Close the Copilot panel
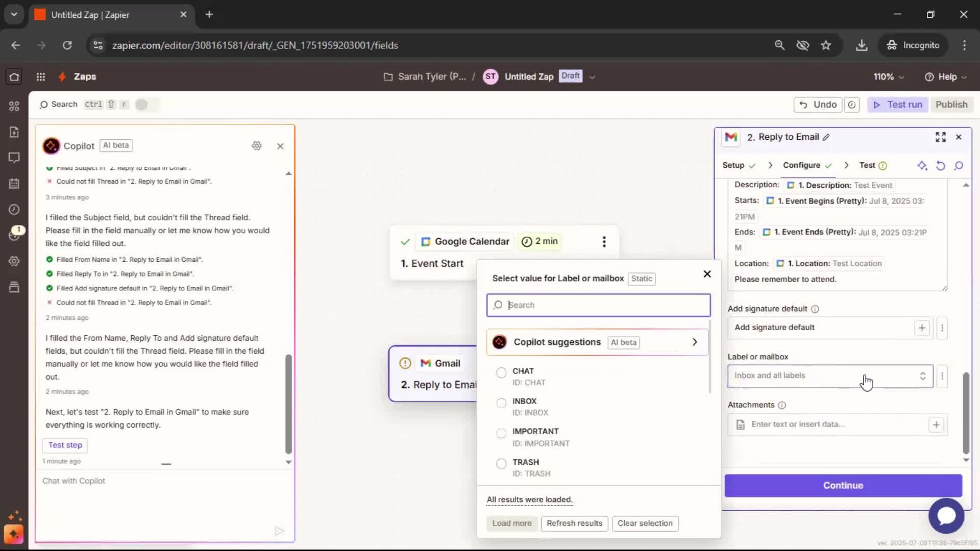The width and height of the screenshot is (980, 551). pyautogui.click(x=280, y=146)
